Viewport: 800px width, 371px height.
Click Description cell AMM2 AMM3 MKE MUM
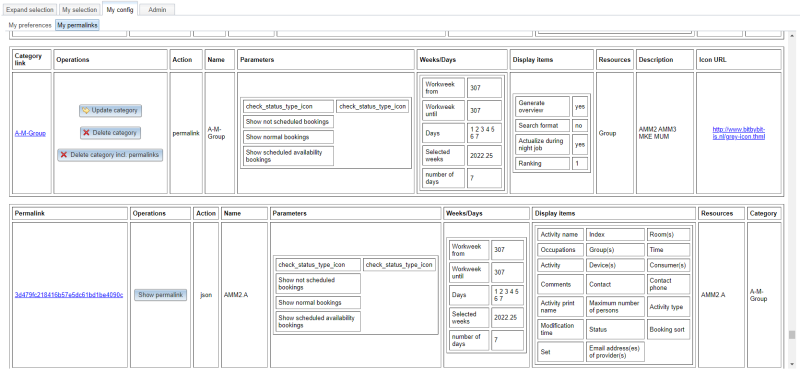(665, 133)
